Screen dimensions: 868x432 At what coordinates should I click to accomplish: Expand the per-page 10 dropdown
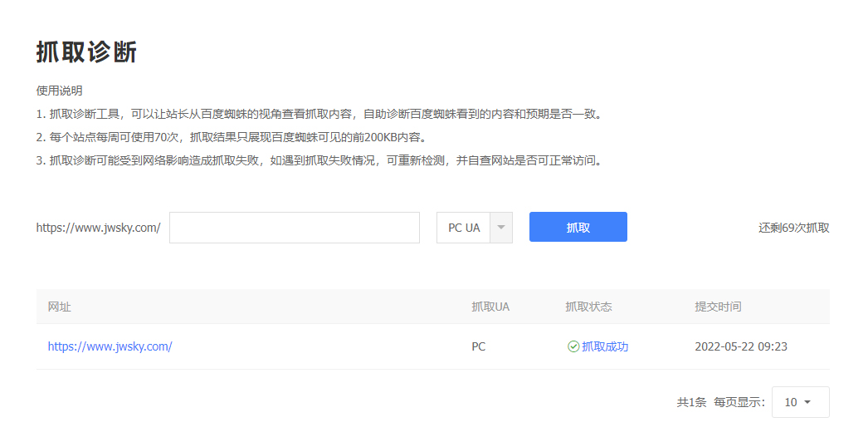(800, 402)
